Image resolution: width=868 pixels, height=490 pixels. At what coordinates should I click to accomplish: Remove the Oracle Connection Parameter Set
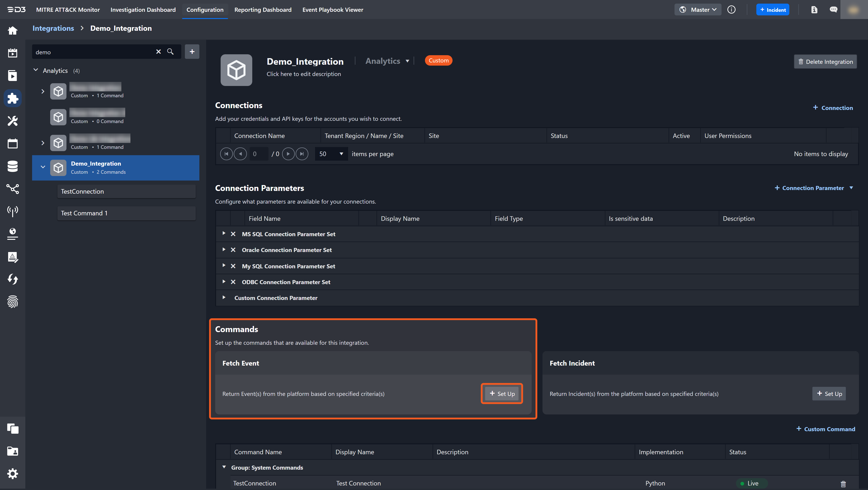[x=233, y=250]
